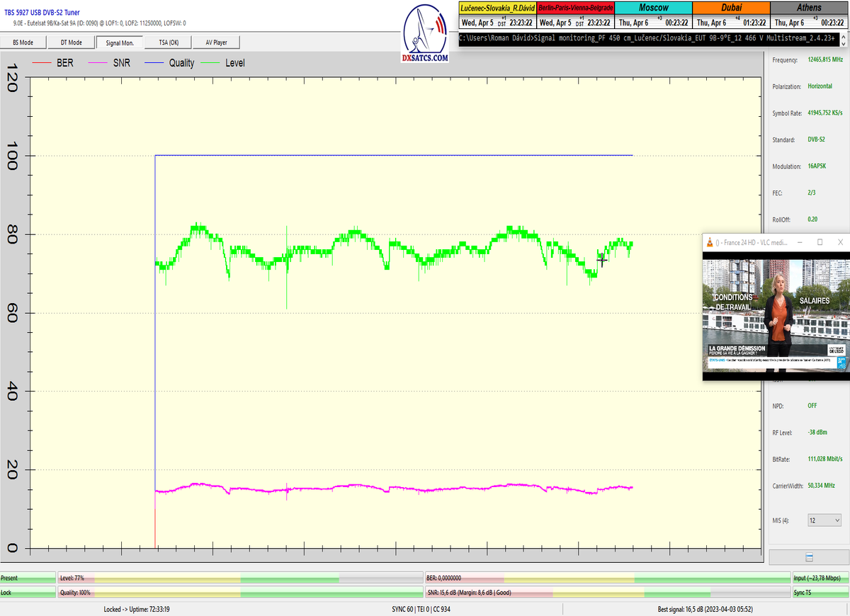Click the Sync TS indicator
850x616 pixels.
coord(820,592)
